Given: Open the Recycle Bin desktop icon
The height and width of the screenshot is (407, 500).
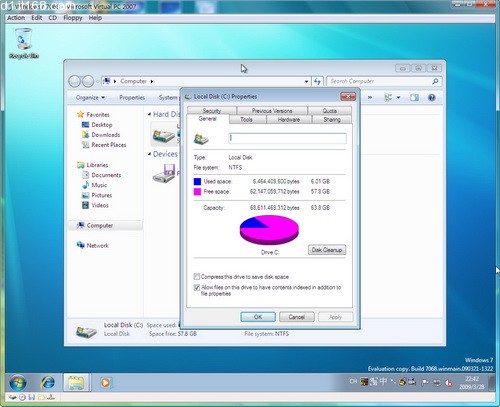Looking at the screenshot, I should tap(24, 44).
